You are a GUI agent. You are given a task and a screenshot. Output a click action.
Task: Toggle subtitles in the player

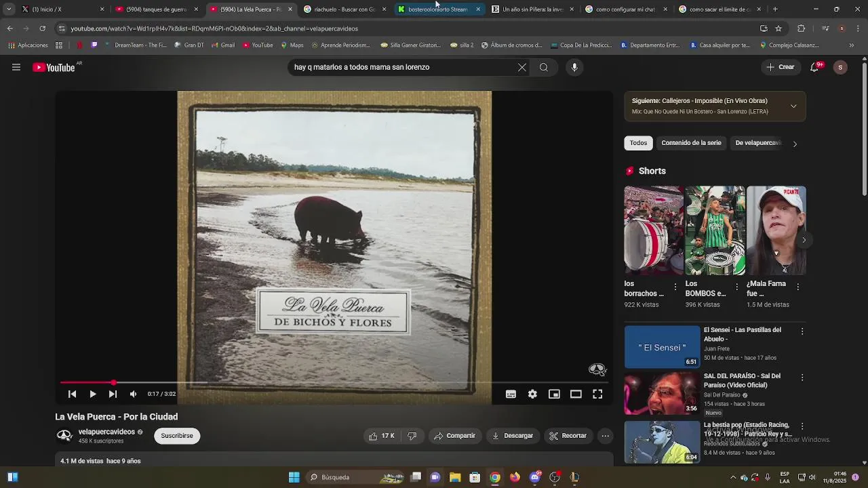[511, 394]
